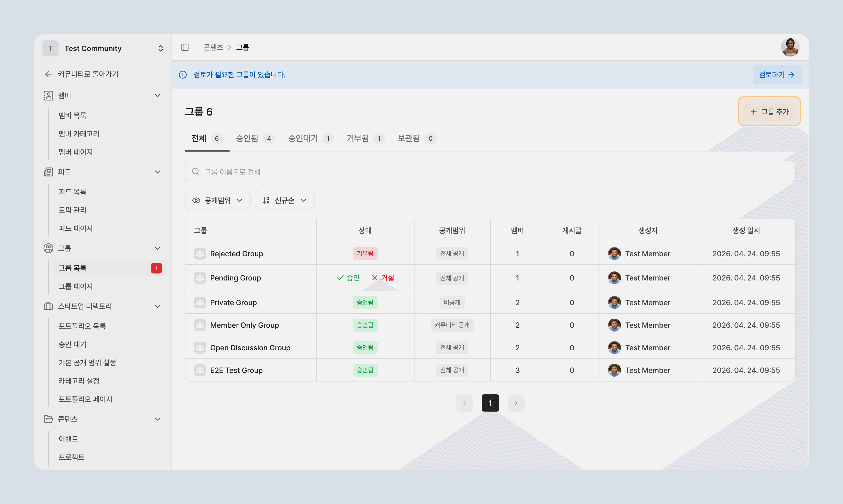Select the 전체 tab
The height and width of the screenshot is (504, 843).
(207, 139)
